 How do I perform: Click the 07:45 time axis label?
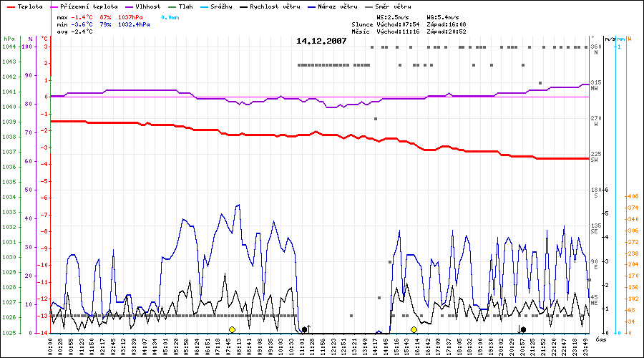(229, 347)
